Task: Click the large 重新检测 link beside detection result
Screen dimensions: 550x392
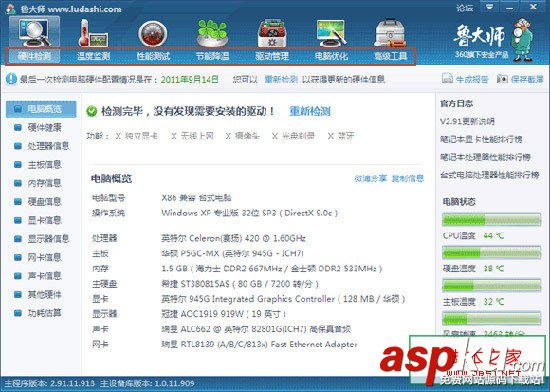Action: pyautogui.click(x=310, y=111)
